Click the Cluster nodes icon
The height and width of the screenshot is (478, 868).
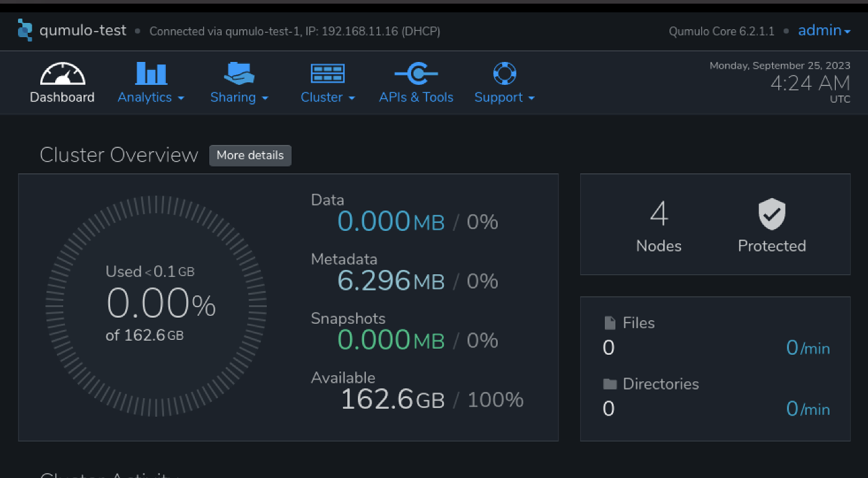pos(328,74)
